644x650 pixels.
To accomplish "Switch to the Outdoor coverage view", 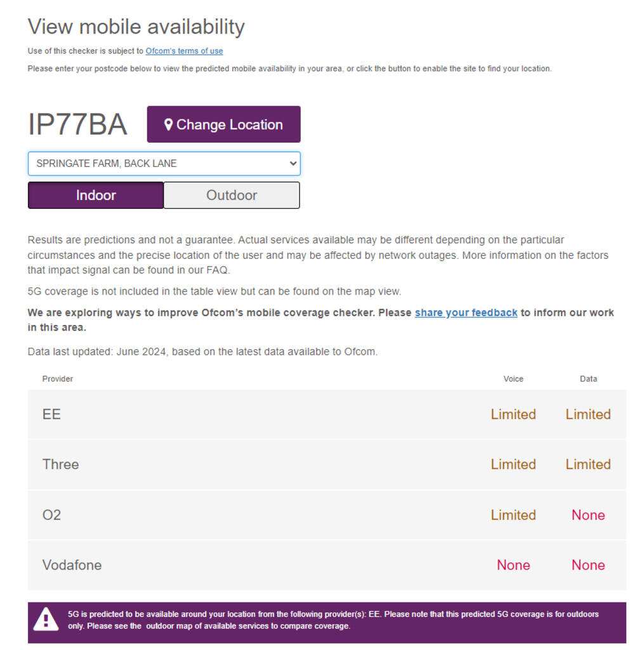I will [232, 195].
